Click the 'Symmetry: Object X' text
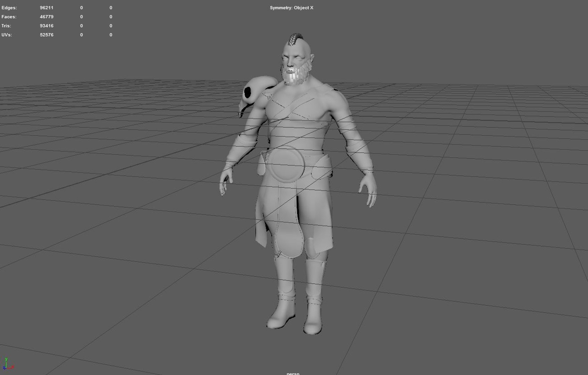This screenshot has width=588, height=375. (291, 8)
